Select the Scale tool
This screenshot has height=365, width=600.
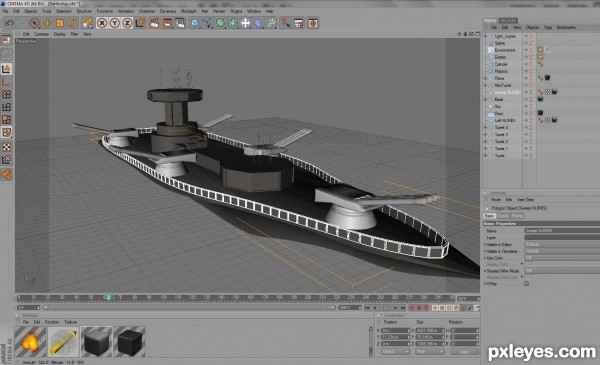click(x=60, y=23)
